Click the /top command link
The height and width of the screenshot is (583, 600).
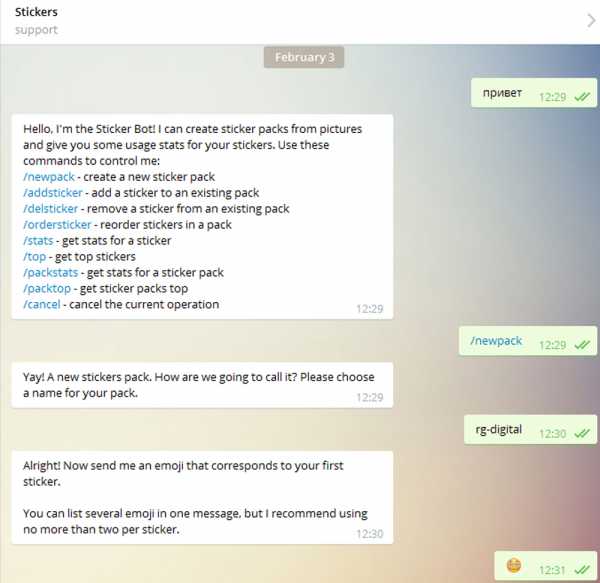35,257
